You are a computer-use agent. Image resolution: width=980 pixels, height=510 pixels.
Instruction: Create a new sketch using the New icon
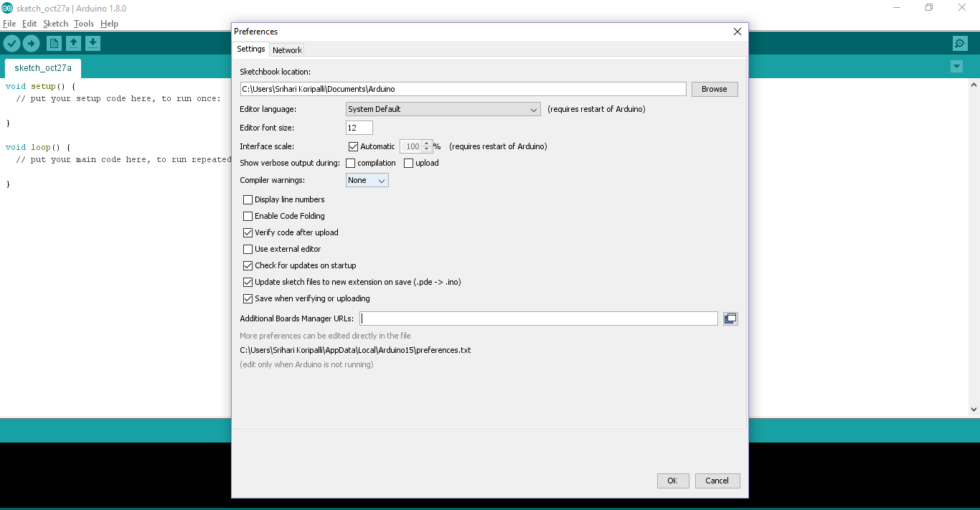point(54,43)
